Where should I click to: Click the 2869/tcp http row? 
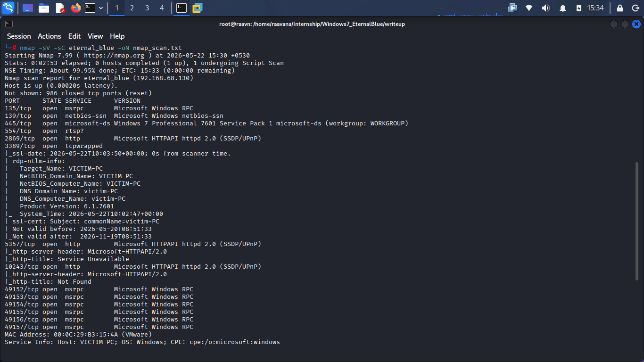point(133,139)
